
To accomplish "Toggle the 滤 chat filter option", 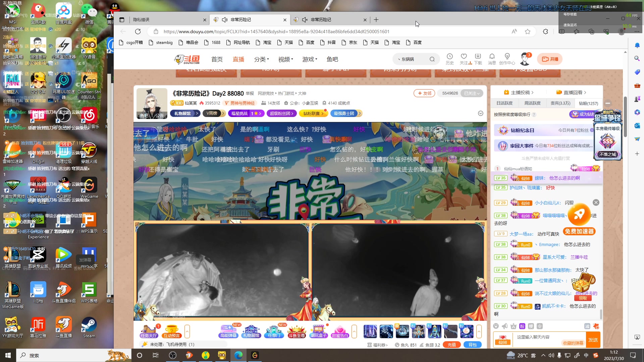I will point(587,326).
